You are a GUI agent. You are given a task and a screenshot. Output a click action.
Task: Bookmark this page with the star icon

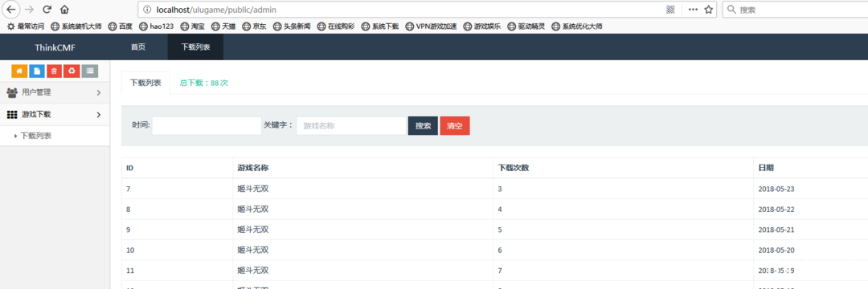pos(708,10)
